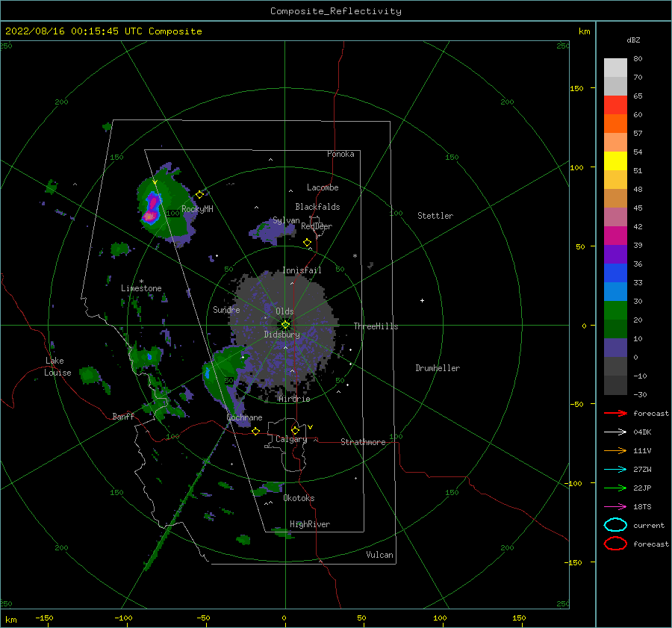Click the Vulcan label
Screen dimensions: 672x628
coord(380,555)
